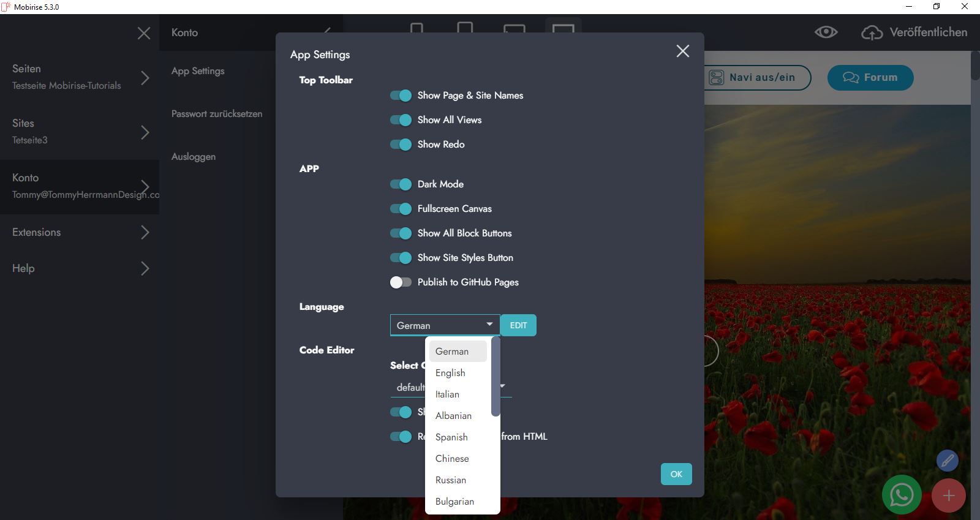Toggle Fullscreen Canvas off
The height and width of the screenshot is (520, 980).
tap(401, 209)
